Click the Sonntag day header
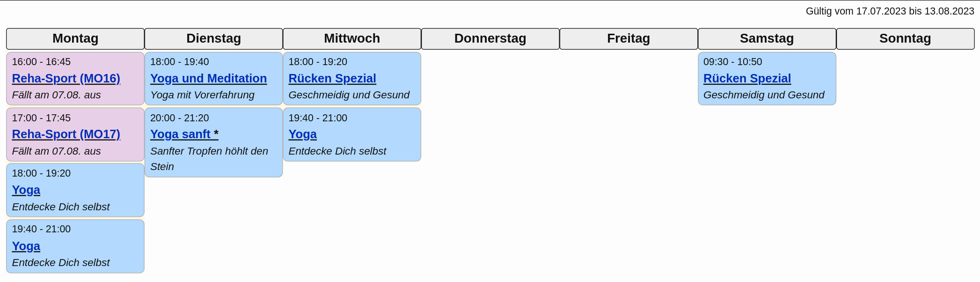 [x=905, y=38]
